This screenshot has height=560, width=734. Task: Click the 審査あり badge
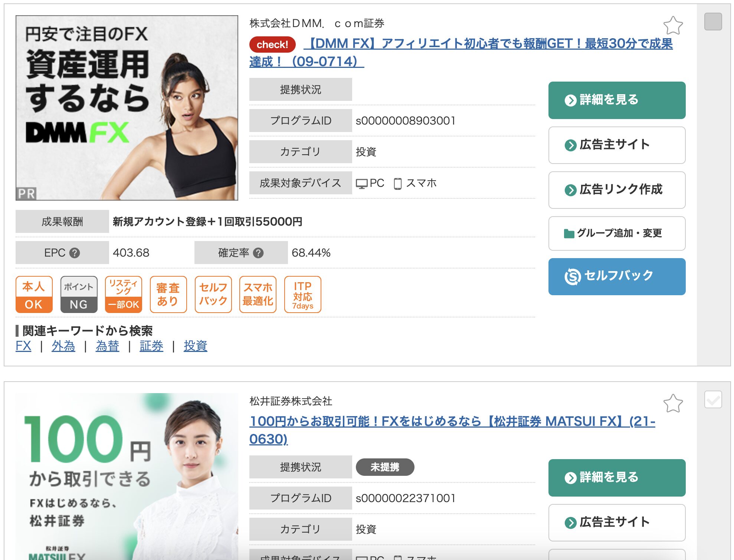pyautogui.click(x=168, y=294)
